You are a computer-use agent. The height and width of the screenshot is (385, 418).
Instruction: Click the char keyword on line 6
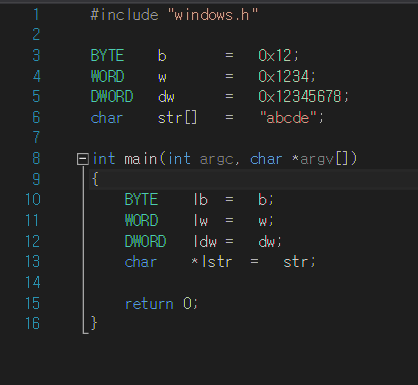tap(107, 118)
